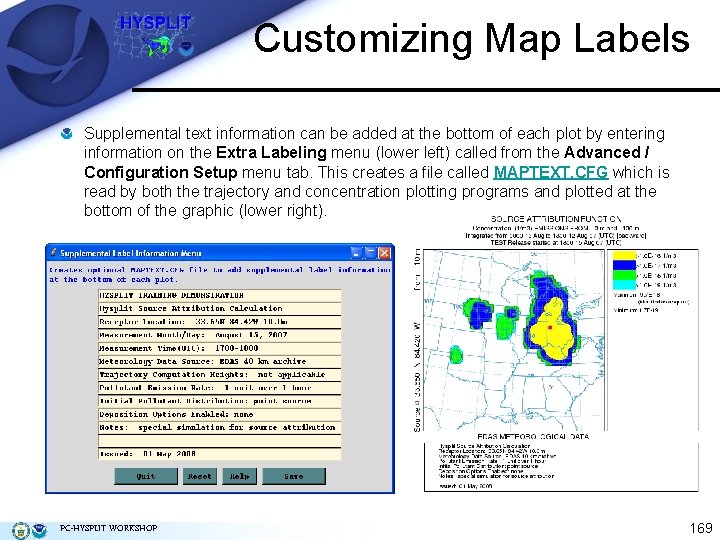Click the bold Extra Labeling text

pos(271,153)
